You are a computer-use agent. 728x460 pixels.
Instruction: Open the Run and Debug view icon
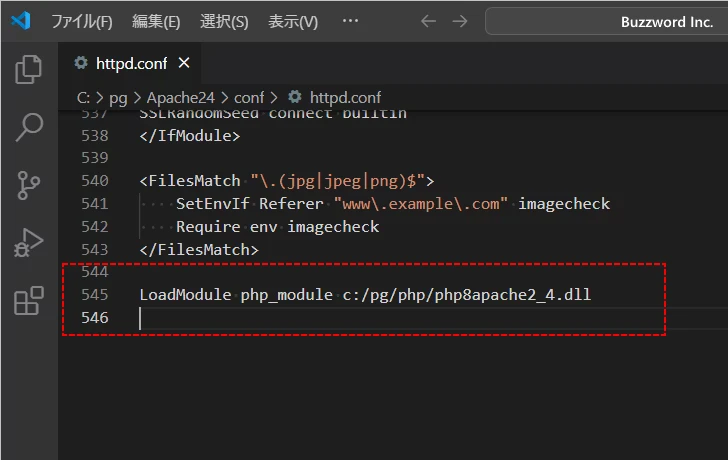point(28,242)
